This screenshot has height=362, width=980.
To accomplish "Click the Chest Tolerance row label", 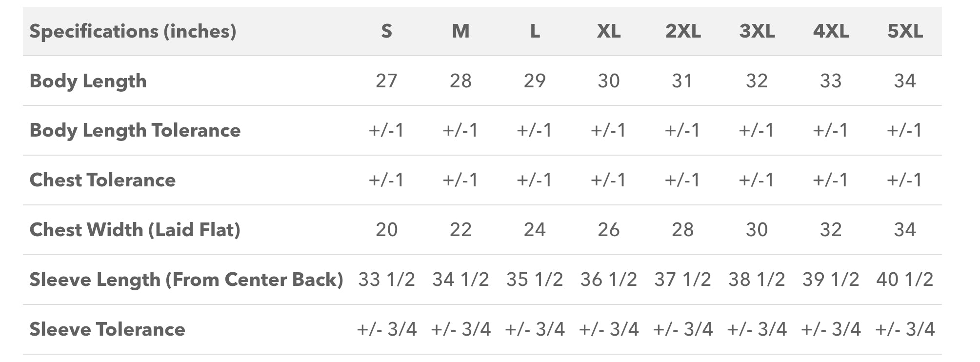I will coord(102,180).
